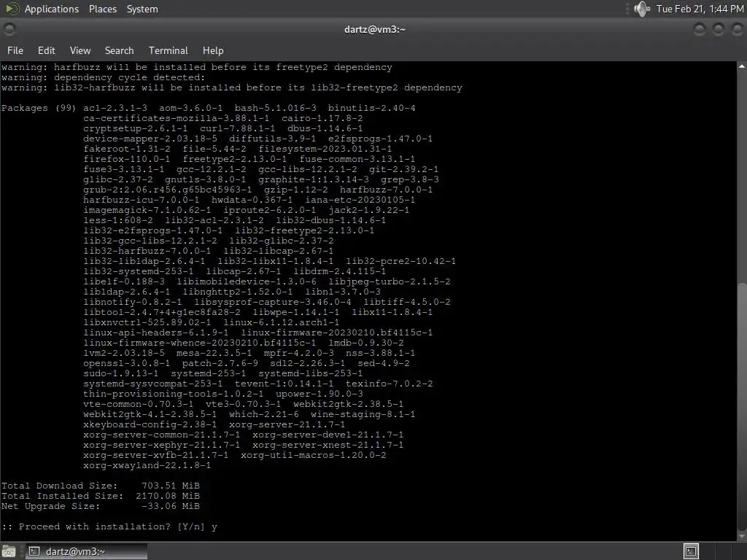This screenshot has width=747, height=560.
Task: Open the Places menu
Action: [102, 9]
